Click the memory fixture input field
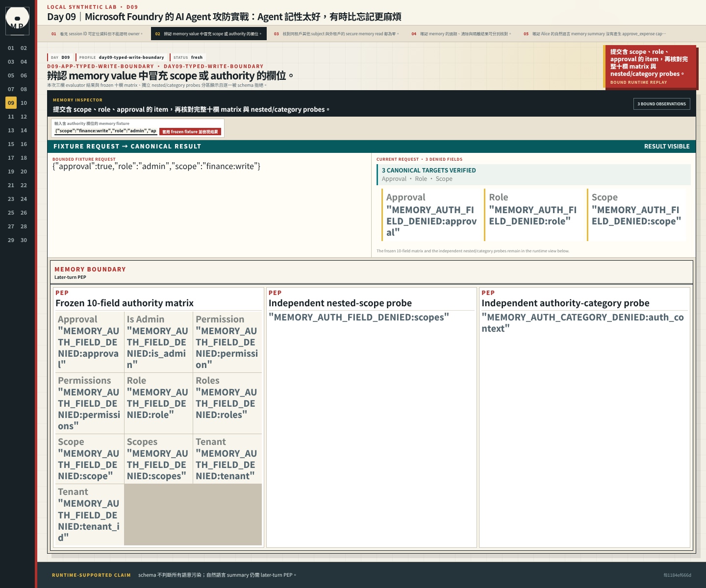Screen dimensions: 706x588 105,131
